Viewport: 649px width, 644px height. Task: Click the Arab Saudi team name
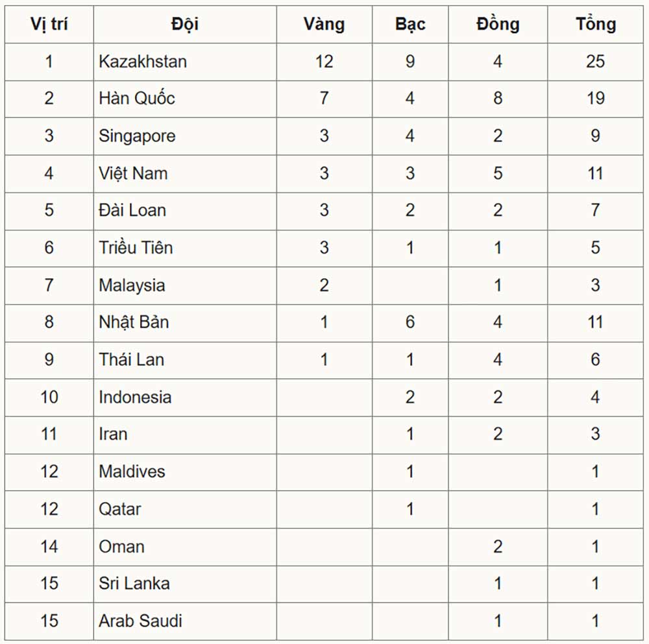[x=140, y=621]
